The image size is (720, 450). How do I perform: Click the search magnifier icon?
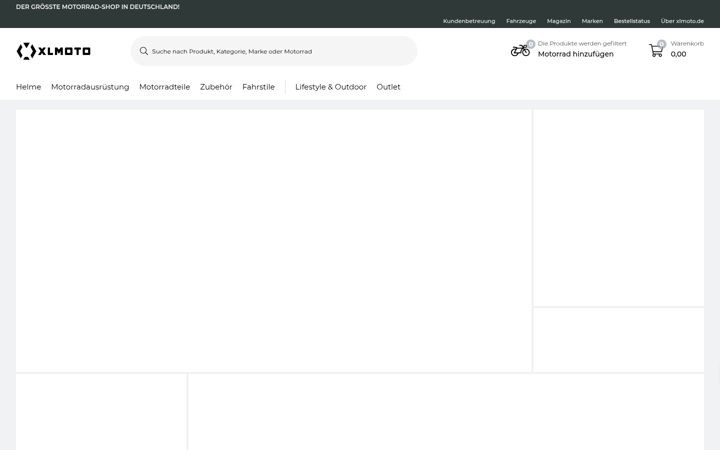(144, 51)
